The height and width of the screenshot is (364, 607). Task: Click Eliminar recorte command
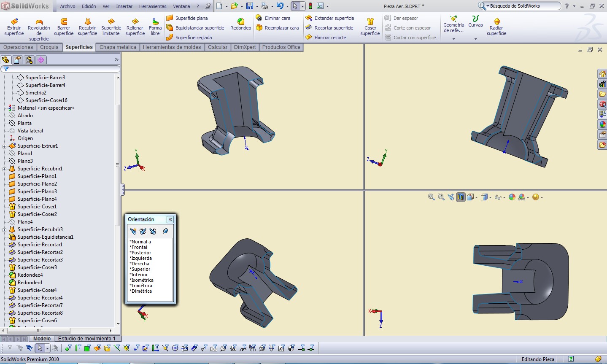(x=326, y=38)
